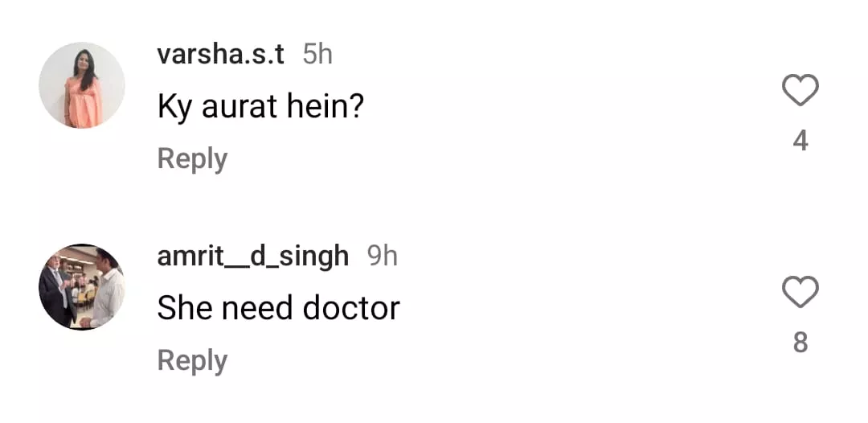Like varsha.s.t's comment with the heart icon
This screenshot has width=868, height=423.
800,91
